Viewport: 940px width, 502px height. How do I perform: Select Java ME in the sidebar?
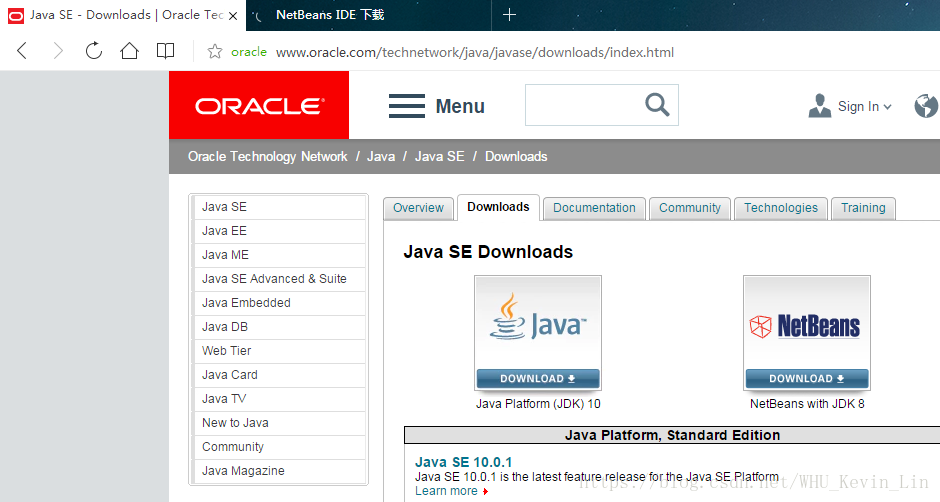coord(279,255)
